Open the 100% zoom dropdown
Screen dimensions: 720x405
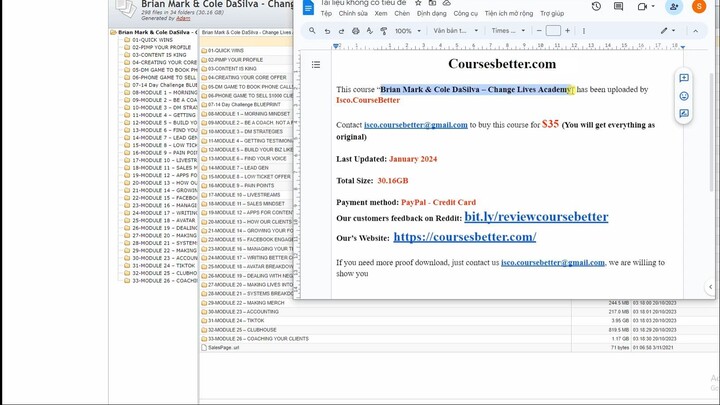[x=406, y=31]
